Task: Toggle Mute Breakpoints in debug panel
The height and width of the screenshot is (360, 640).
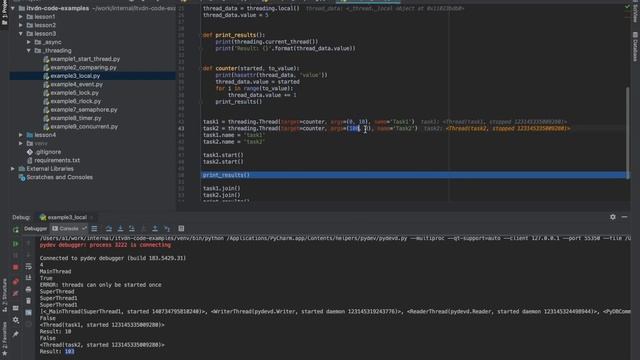Action: pos(16,293)
